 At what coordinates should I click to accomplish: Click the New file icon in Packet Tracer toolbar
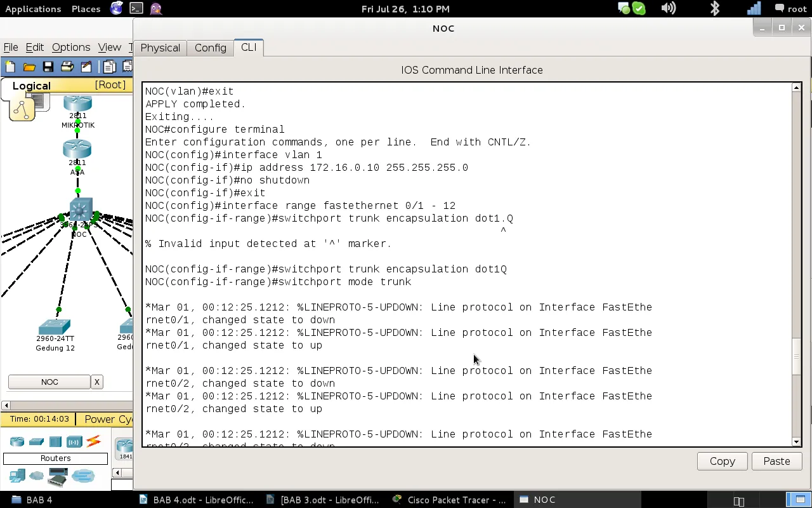10,67
